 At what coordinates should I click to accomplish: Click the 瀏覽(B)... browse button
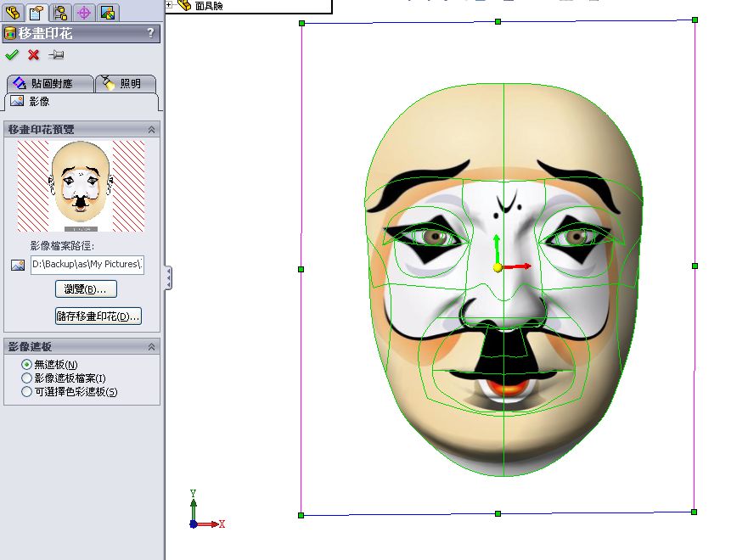tap(86, 288)
